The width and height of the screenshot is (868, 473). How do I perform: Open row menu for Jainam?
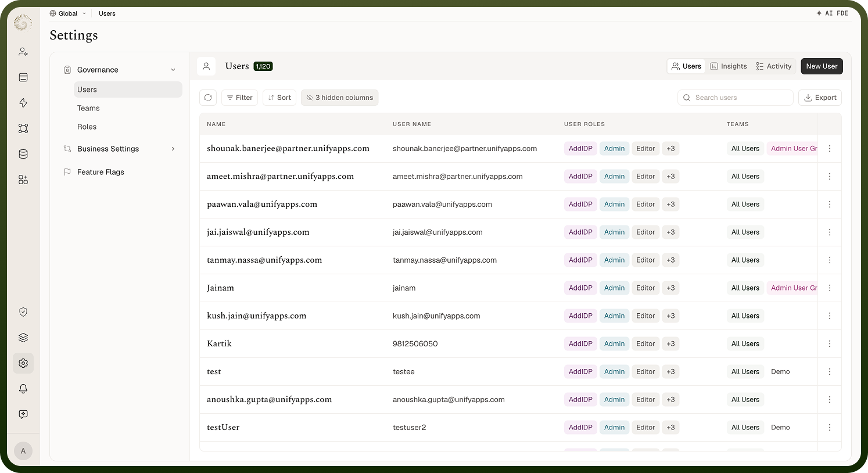pos(830,288)
